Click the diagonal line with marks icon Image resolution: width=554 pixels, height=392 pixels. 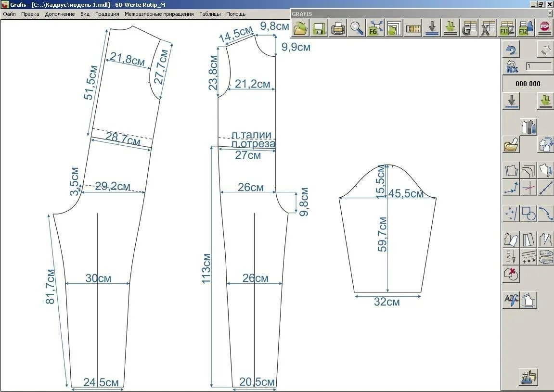pos(545,188)
